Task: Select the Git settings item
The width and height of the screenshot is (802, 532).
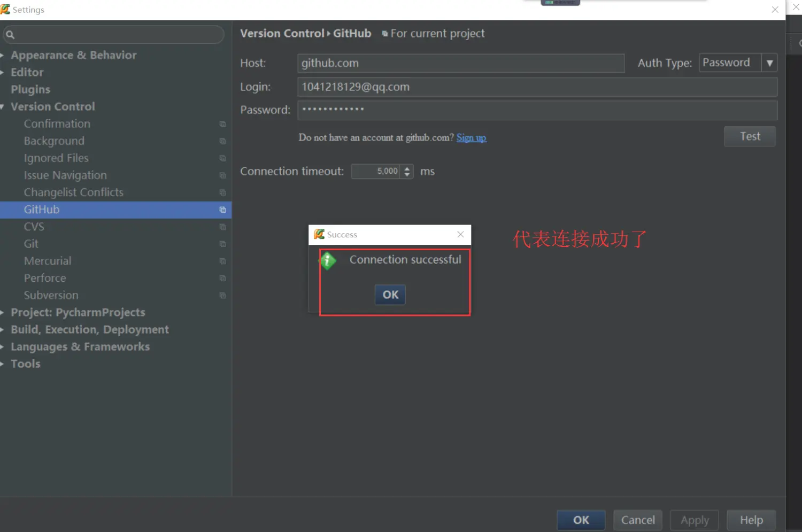Action: [31, 244]
